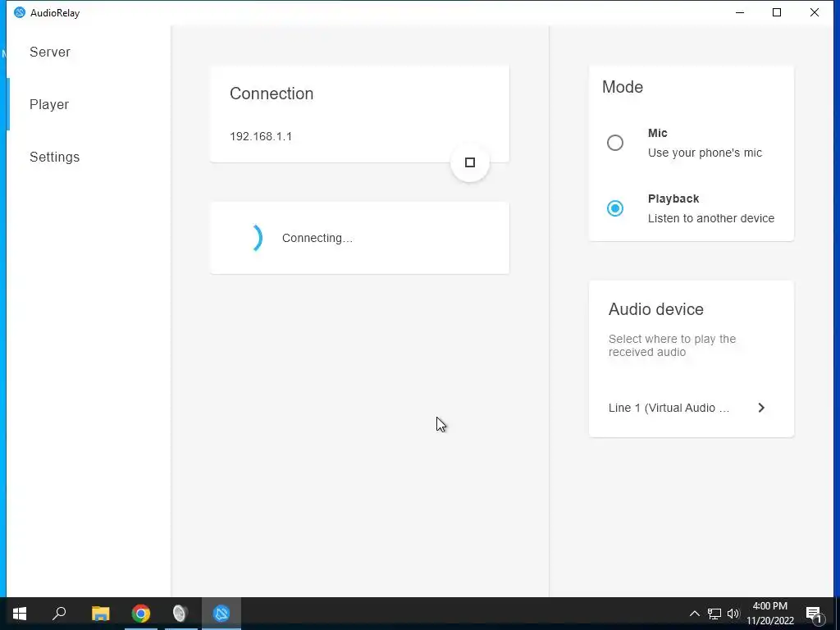Switch to the Player tab
840x630 pixels.
49,104
